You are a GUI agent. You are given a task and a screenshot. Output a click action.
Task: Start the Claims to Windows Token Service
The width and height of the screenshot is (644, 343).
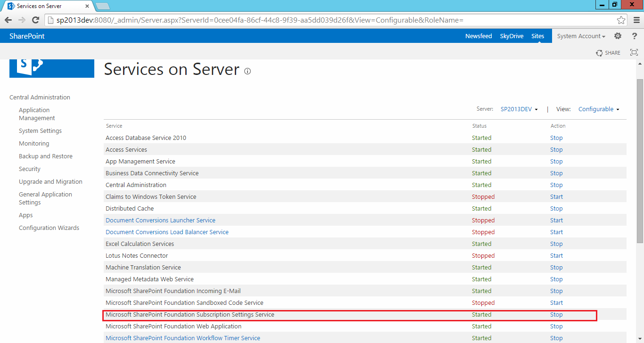click(x=556, y=197)
